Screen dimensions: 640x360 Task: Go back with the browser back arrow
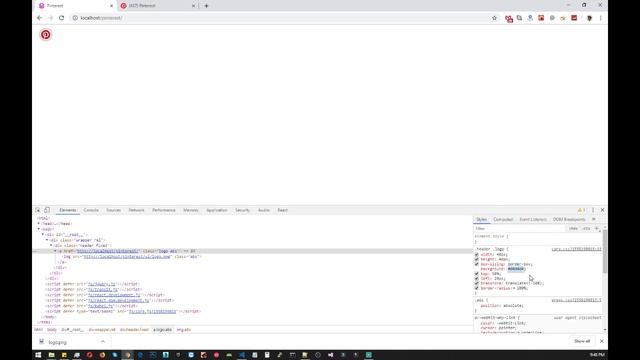point(40,18)
